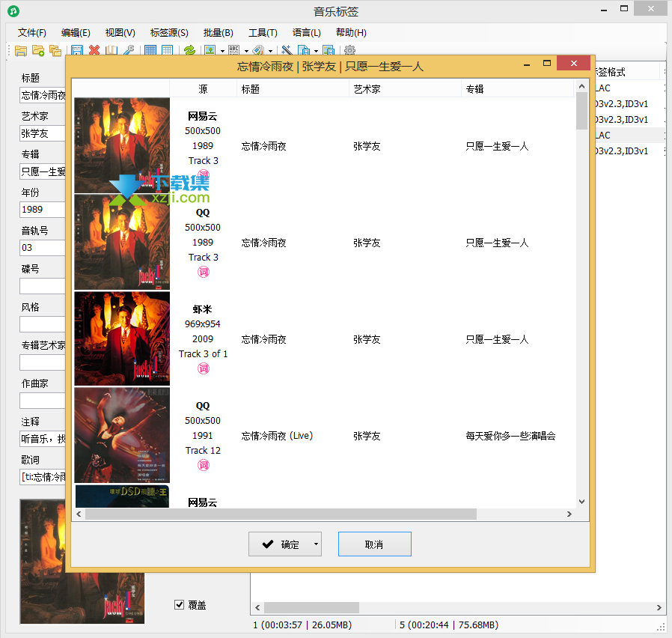Click the magic wand icon
Viewport: 672px width, 638px height.
[x=287, y=51]
